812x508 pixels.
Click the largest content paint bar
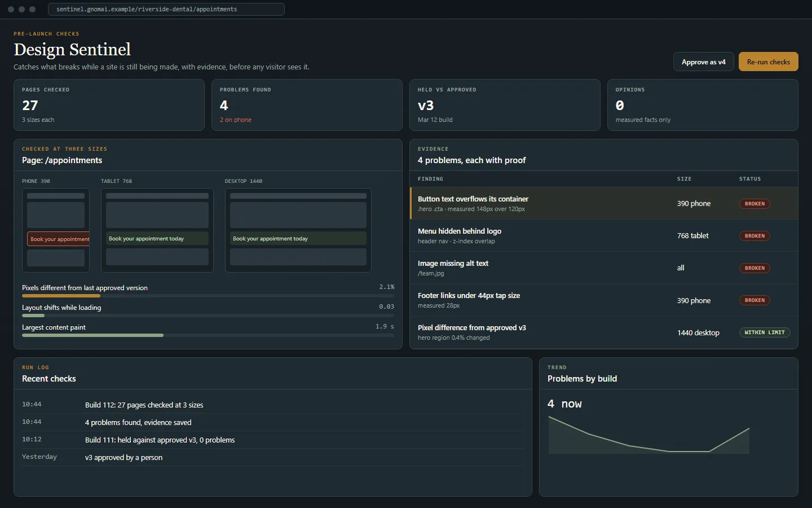(208, 335)
